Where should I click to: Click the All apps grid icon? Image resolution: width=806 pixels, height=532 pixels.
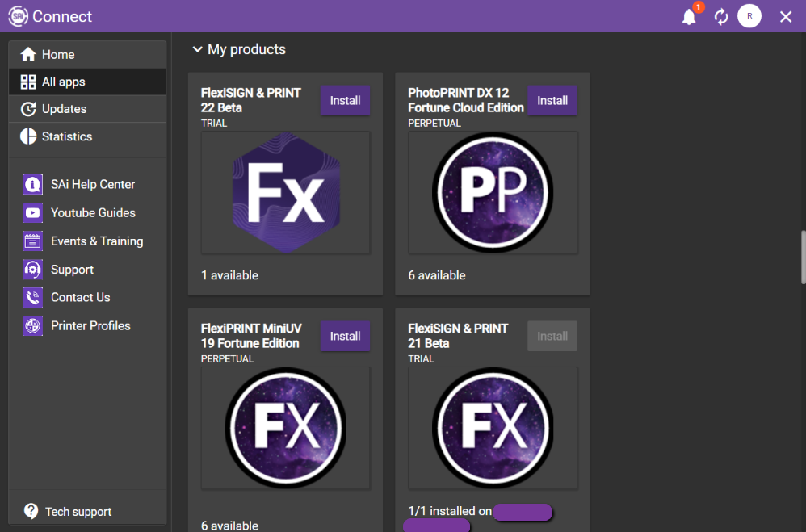(x=28, y=82)
